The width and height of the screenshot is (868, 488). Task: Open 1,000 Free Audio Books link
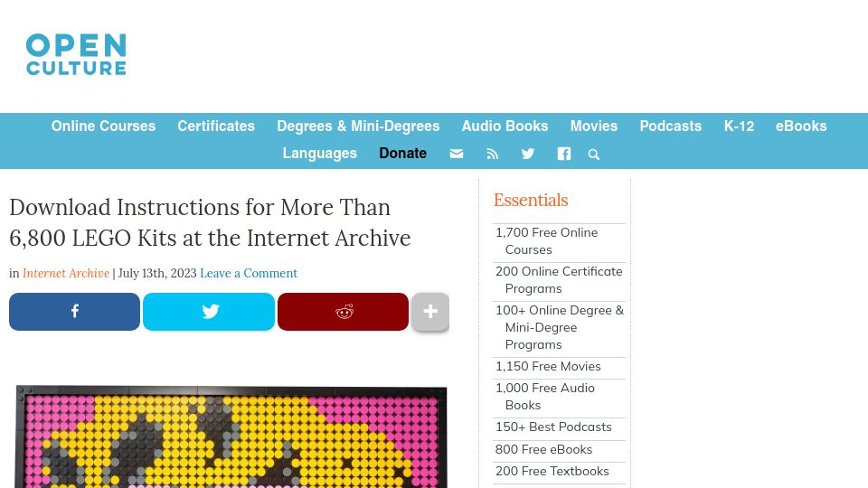click(x=544, y=397)
